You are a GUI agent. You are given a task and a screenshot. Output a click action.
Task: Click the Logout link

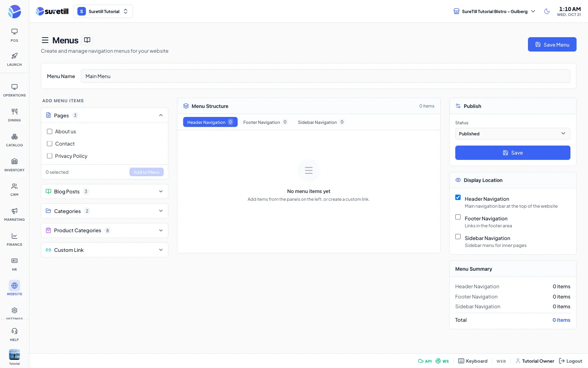[570, 361]
